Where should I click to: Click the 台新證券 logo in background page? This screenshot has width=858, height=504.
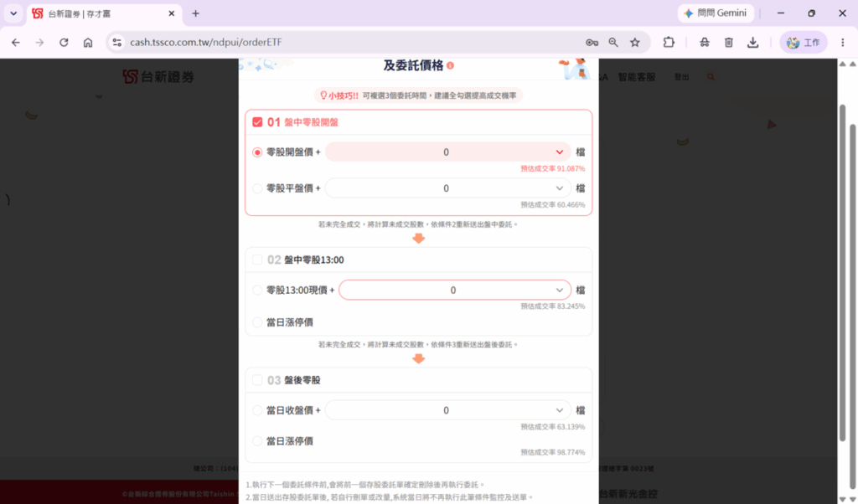pos(158,76)
